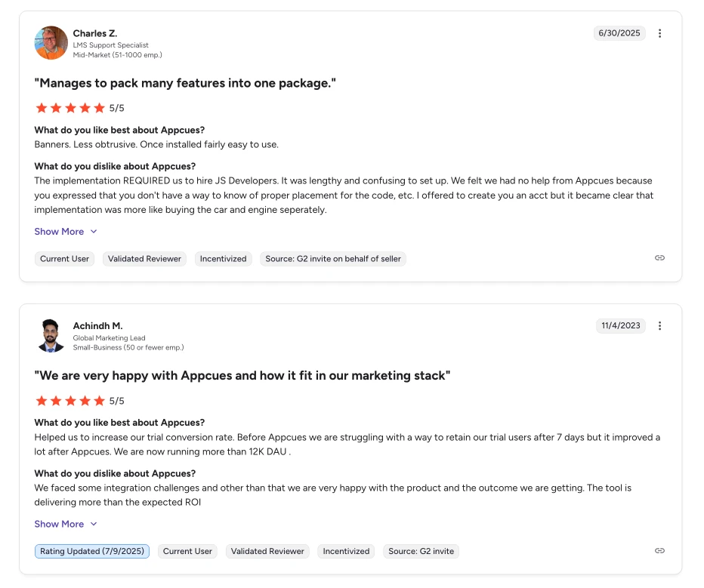704x588 pixels.
Task: Click the Incentivized badge on Charles's review
Action: pos(223,258)
